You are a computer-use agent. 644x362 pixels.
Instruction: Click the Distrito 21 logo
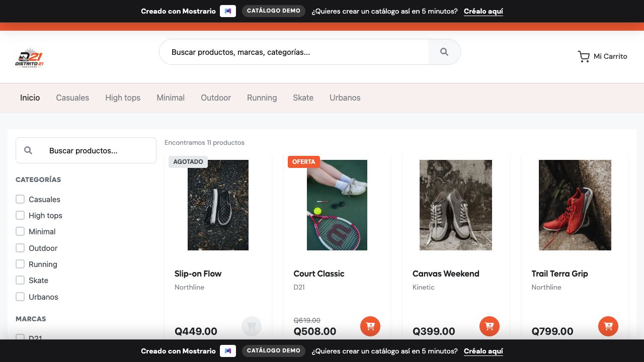(29, 58)
